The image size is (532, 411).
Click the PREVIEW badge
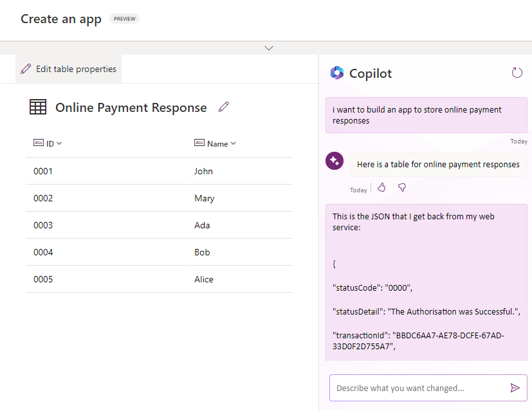point(125,19)
